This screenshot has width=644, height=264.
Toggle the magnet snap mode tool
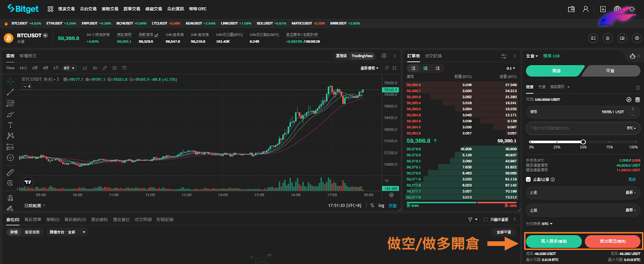[x=10, y=197]
